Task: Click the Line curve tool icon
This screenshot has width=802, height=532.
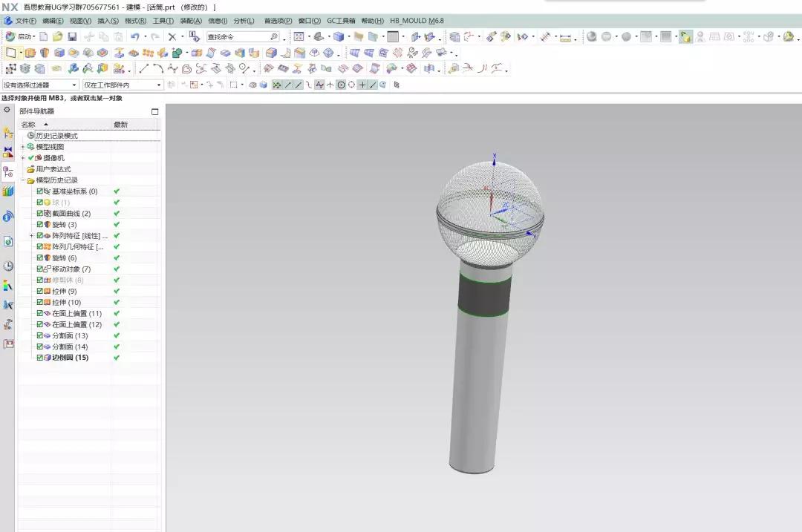Action: coord(144,68)
